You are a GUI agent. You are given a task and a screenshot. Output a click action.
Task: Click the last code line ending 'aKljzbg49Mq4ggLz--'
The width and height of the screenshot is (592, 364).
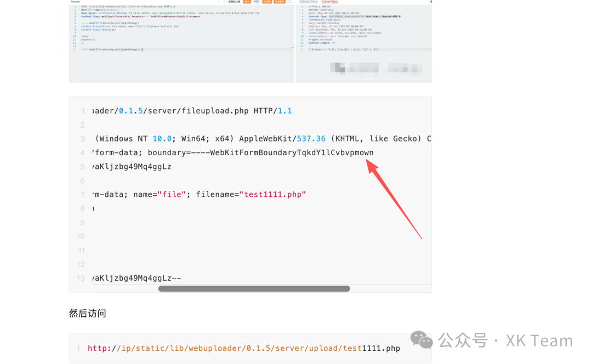[x=137, y=278]
